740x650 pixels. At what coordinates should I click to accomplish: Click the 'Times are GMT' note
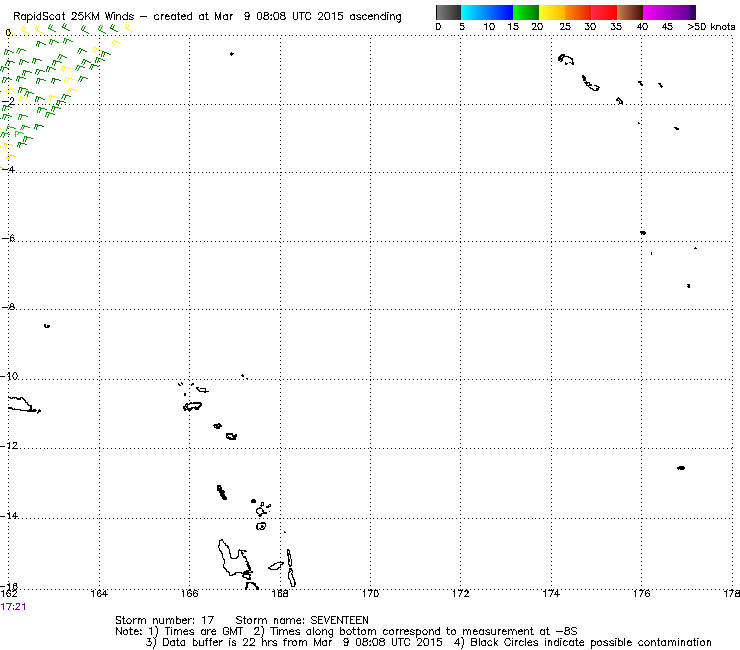[x=203, y=632]
